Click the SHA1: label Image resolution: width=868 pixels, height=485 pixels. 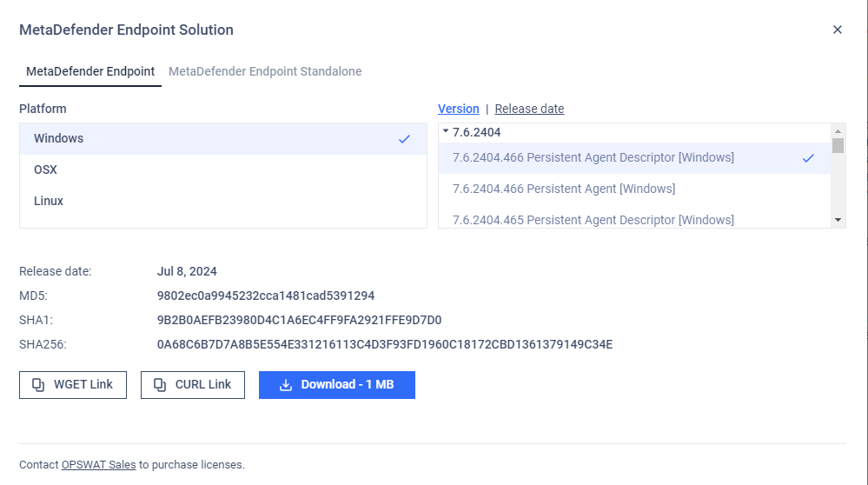tap(36, 320)
